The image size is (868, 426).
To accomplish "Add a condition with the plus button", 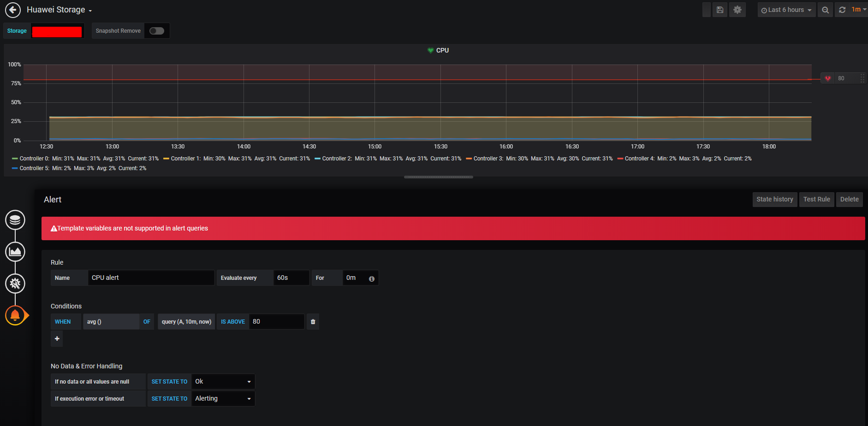I will pos(57,339).
